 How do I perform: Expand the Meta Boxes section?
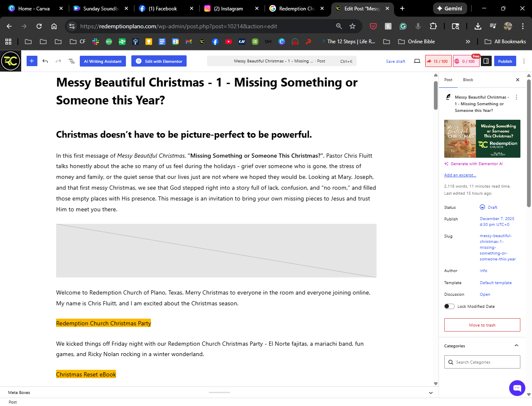(431, 393)
